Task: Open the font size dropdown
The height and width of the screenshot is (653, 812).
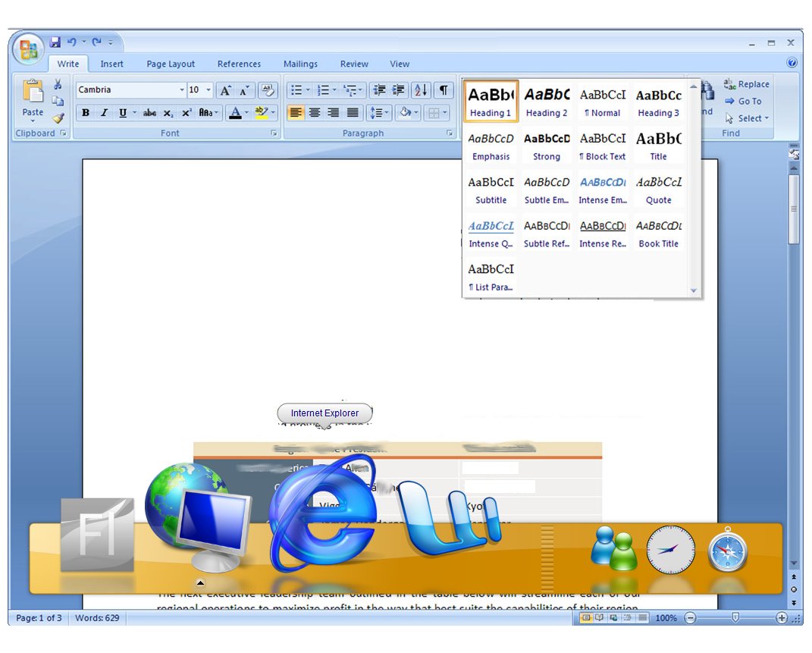Action: tap(208, 90)
